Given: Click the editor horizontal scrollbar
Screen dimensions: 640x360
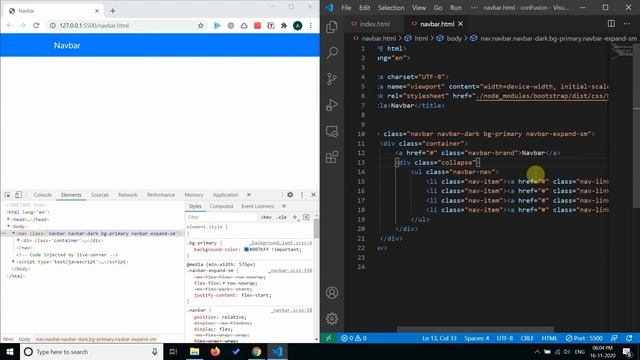Looking at the screenshot, I should coord(475,329).
